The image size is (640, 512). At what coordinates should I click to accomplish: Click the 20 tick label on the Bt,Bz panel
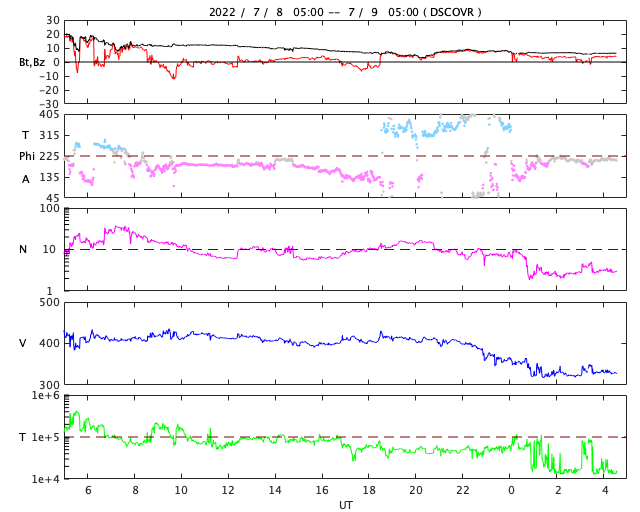(x=53, y=34)
